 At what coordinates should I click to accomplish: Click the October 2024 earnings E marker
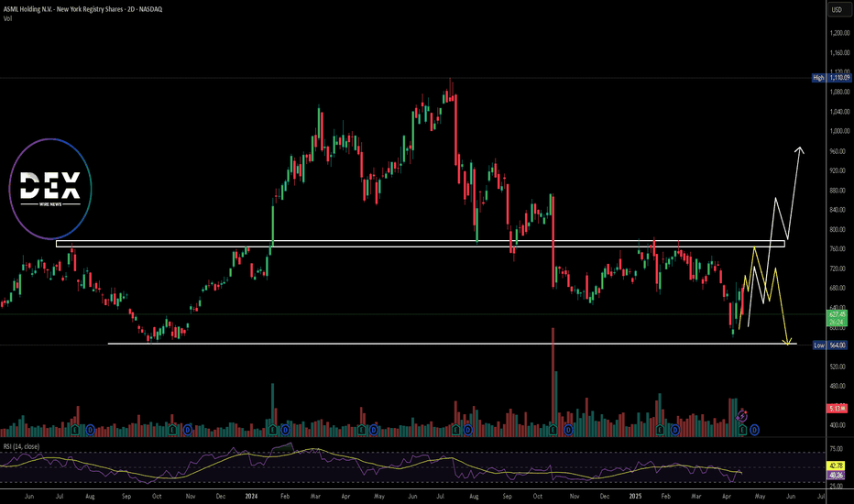553,430
